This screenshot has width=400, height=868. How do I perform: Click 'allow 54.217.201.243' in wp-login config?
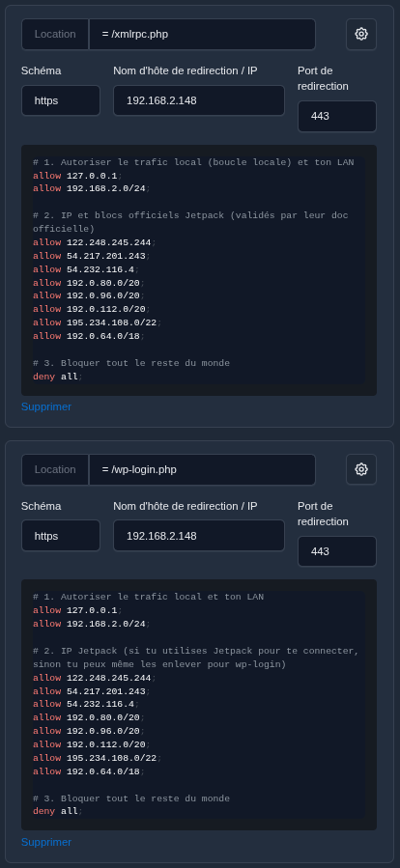[92, 691]
